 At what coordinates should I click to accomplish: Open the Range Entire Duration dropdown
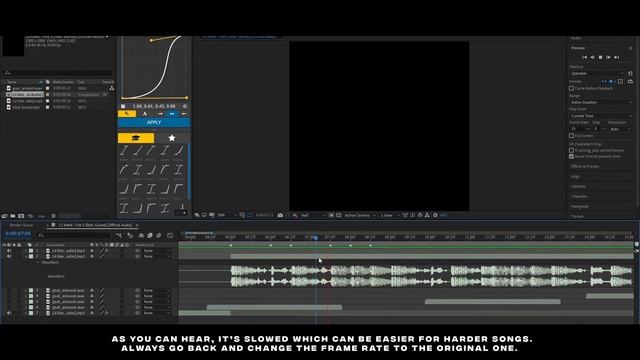click(x=601, y=102)
